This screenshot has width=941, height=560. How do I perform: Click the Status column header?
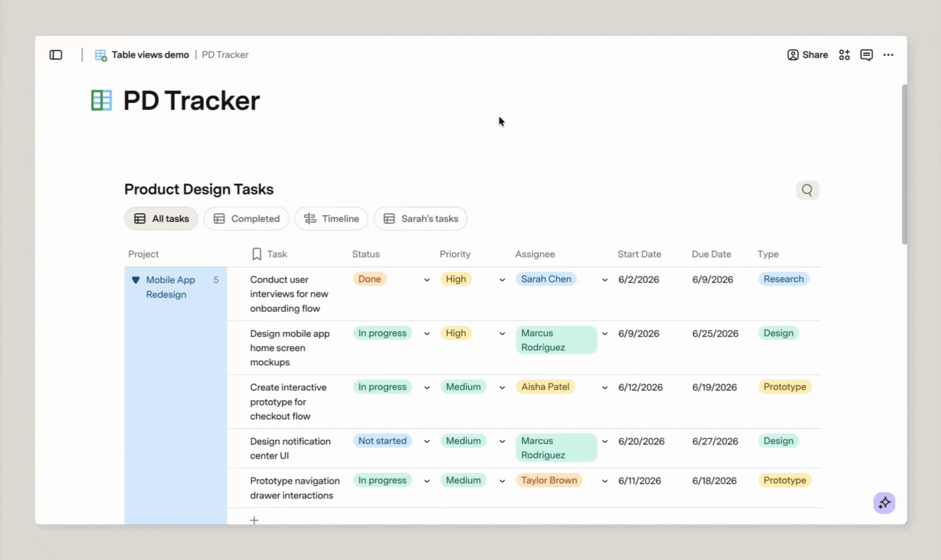click(x=366, y=254)
